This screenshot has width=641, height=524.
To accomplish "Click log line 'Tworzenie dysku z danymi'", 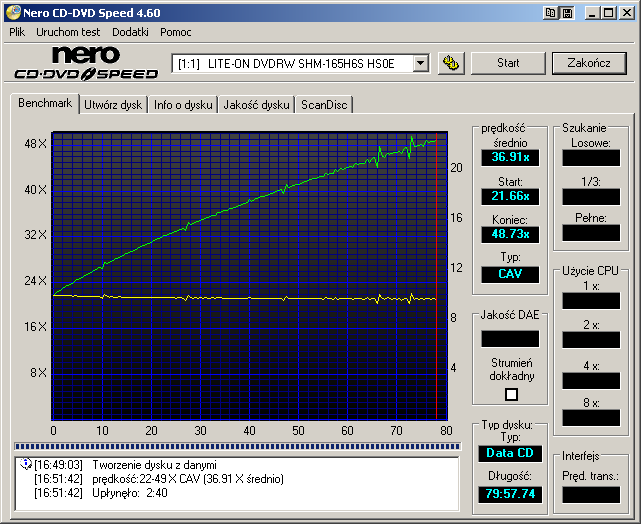I will tap(154, 465).
